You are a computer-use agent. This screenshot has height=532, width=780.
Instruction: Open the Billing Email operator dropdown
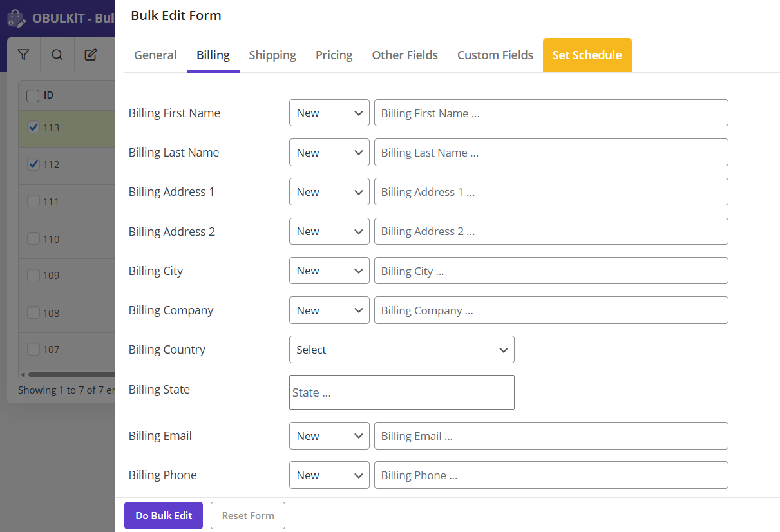[x=329, y=436]
